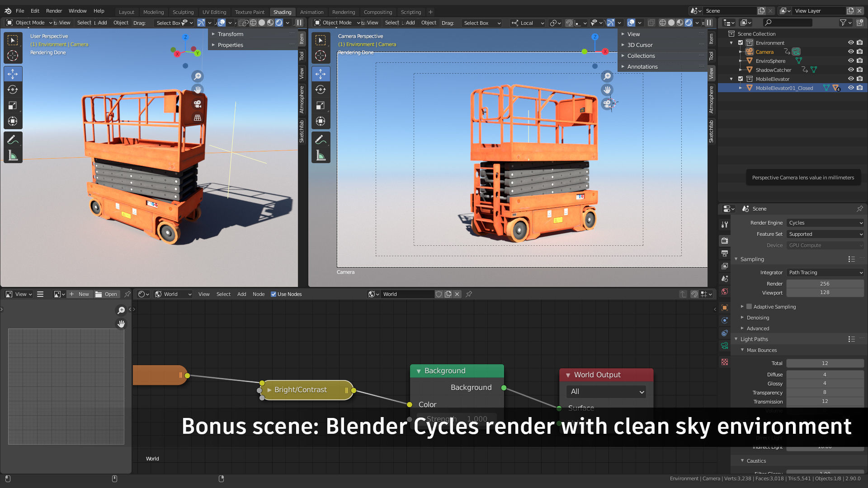Open the Tool properties tab
This screenshot has width=868, height=488.
[725, 224]
